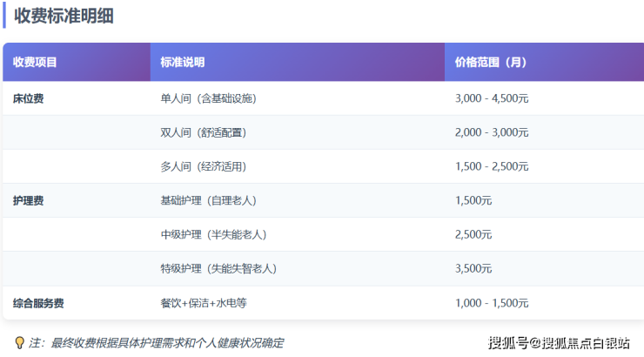Select the 双人间（舒适配置） cell
Image resolution: width=644 pixels, height=357 pixels.
point(203,132)
